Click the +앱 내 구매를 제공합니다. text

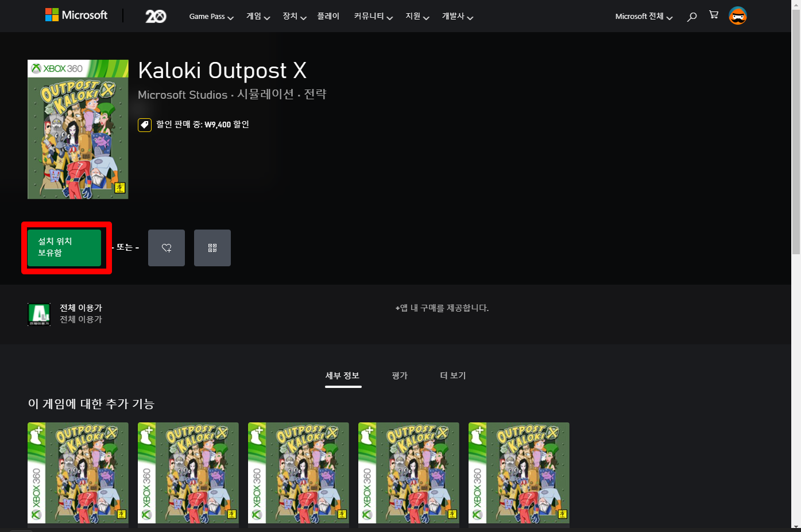[x=442, y=308]
